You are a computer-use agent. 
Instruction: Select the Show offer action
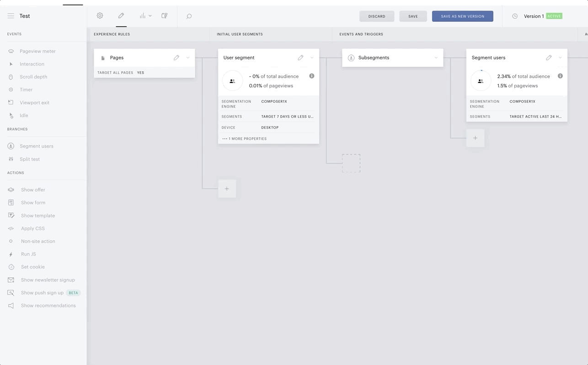pos(33,190)
